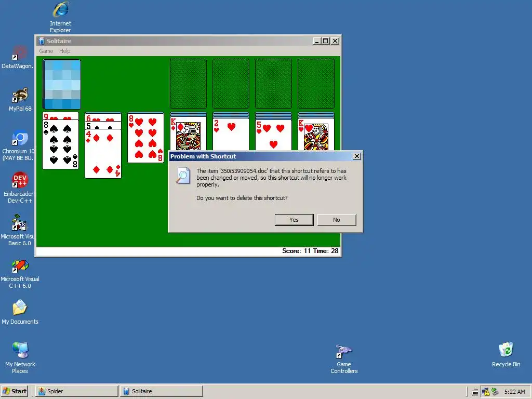The height and width of the screenshot is (399, 532).
Task: Select the 8 of hearts card
Action: click(x=145, y=138)
